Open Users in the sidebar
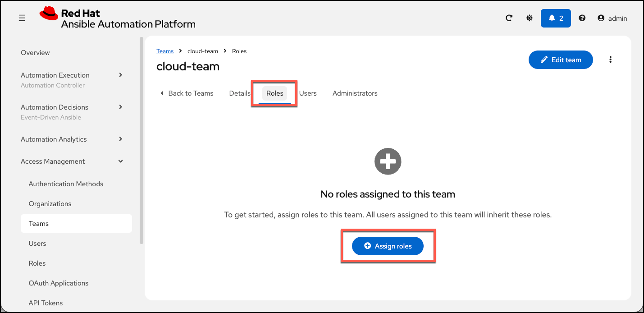This screenshot has height=313, width=644. [37, 244]
